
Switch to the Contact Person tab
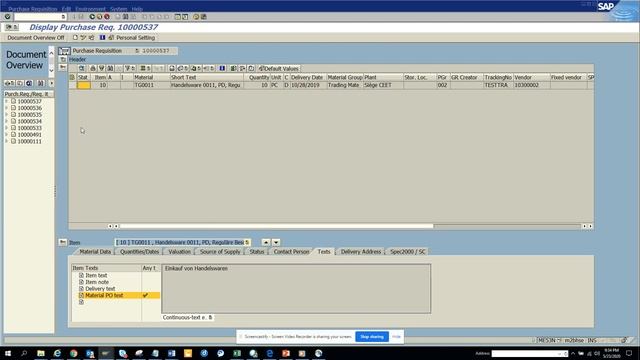coord(291,252)
